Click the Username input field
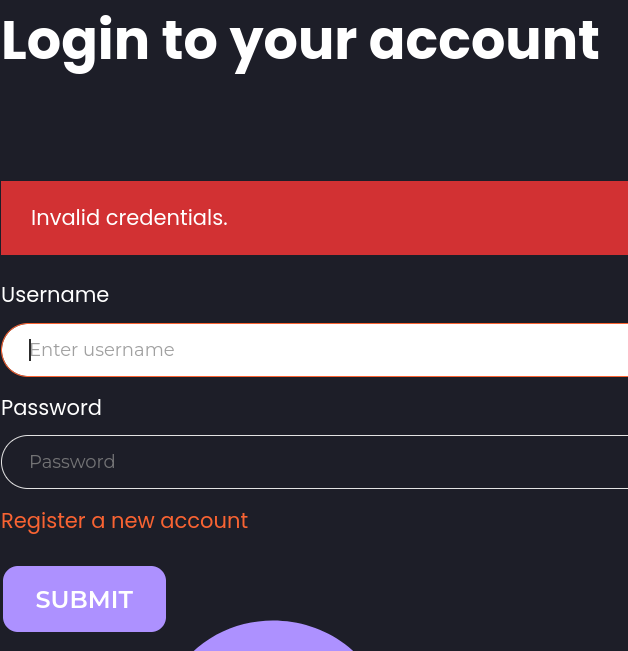Viewport: 628px width, 651px height. pyautogui.click(x=320, y=350)
